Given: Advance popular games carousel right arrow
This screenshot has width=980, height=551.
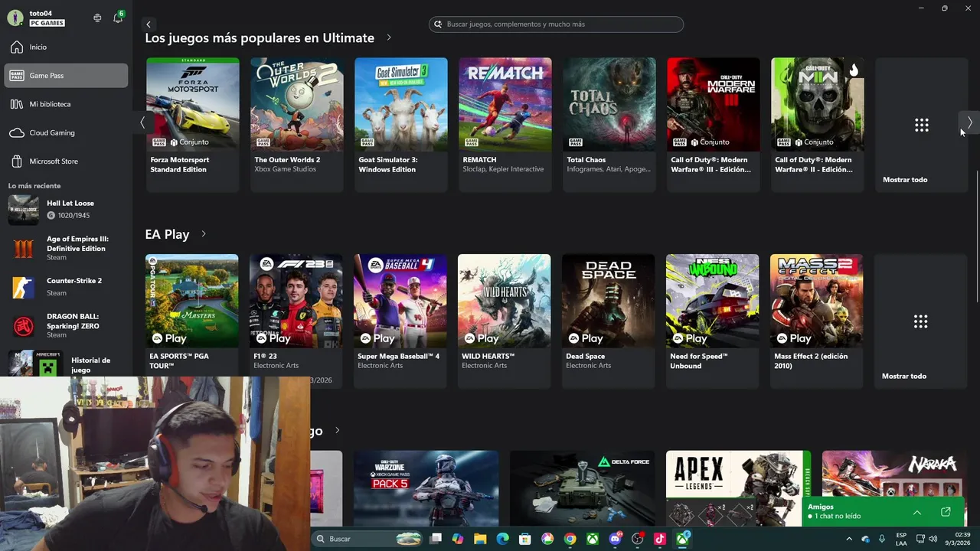Looking at the screenshot, I should 969,122.
